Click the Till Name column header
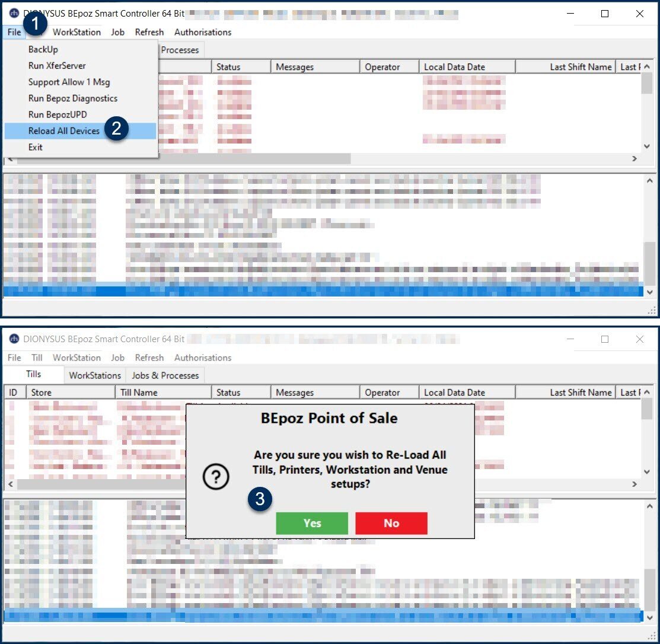The image size is (660, 644). coord(139,393)
